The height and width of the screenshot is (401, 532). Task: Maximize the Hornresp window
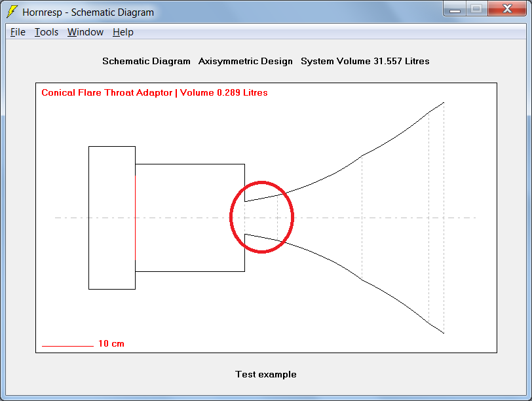pos(477,9)
